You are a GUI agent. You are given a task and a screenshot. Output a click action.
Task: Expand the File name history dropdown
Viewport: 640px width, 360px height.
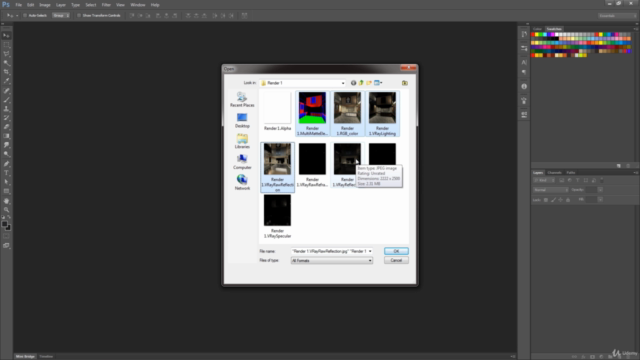click(370, 251)
